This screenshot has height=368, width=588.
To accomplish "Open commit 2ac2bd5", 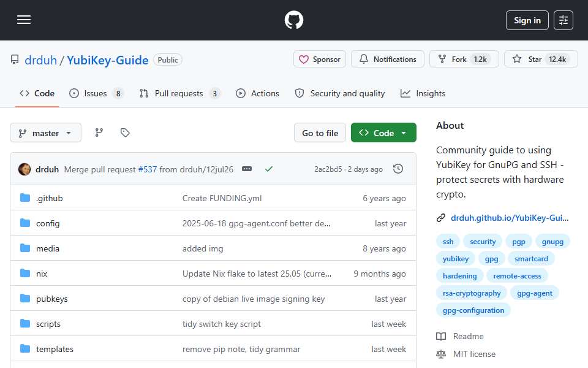I will (x=328, y=169).
